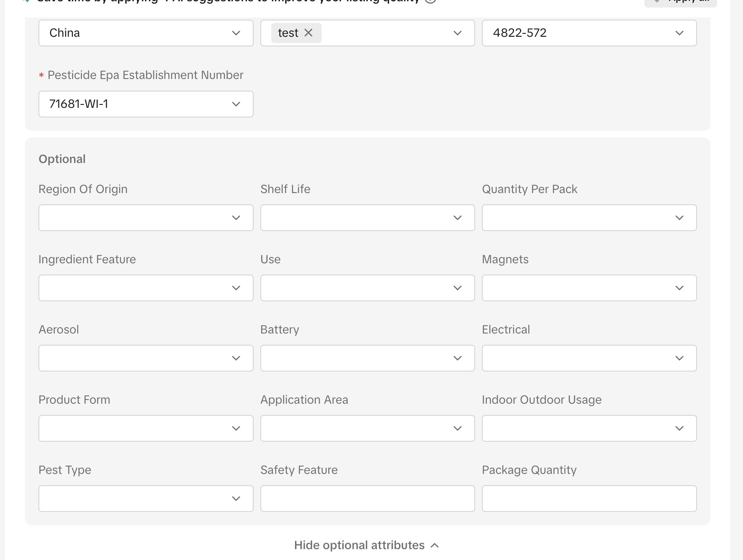Open Pesticide Epa Establishment Number dropdown
The height and width of the screenshot is (560, 743).
pyautogui.click(x=145, y=104)
